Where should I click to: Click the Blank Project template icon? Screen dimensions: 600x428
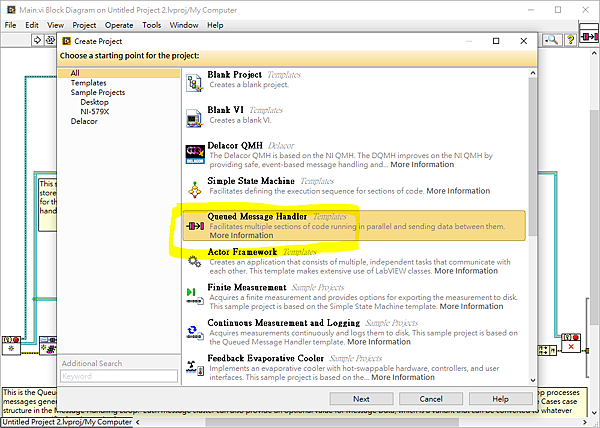tap(194, 83)
